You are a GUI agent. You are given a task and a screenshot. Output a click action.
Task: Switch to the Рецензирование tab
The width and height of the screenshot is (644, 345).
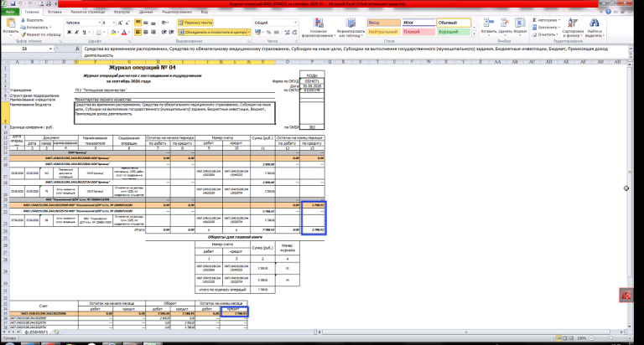coord(177,13)
